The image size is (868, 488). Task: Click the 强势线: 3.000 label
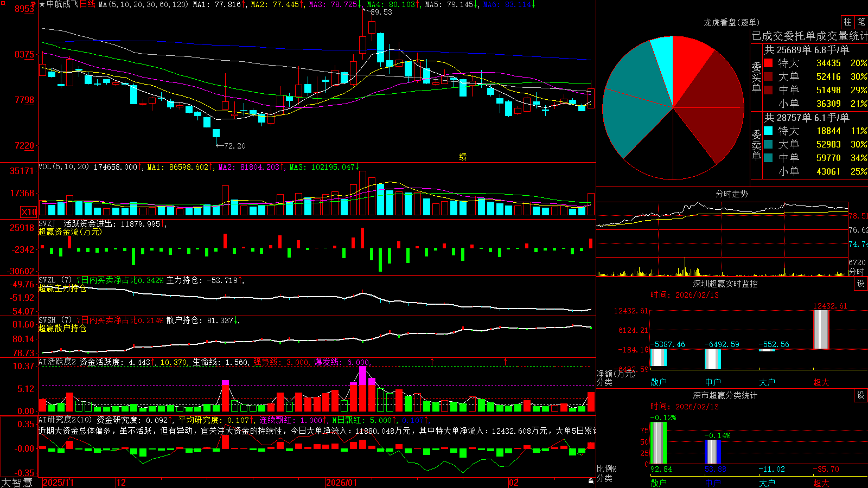tap(281, 362)
